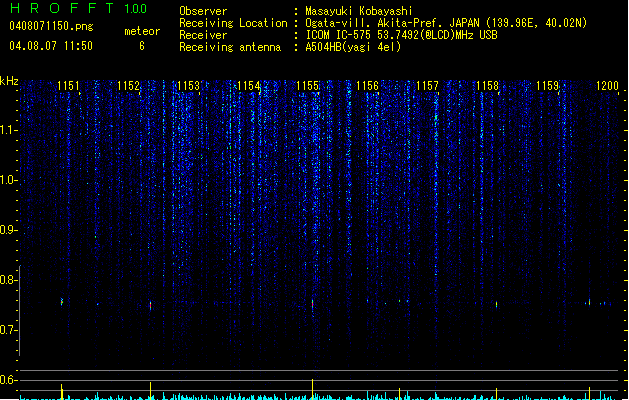The height and width of the screenshot is (400, 629).
Task: Click the 1151 time marker
Action: [x=68, y=86]
